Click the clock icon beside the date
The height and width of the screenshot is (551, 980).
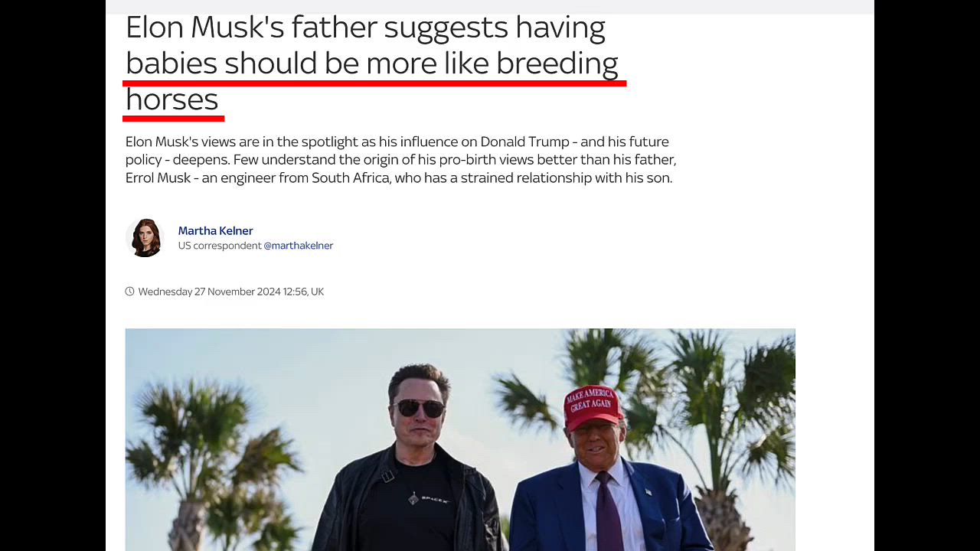129,292
